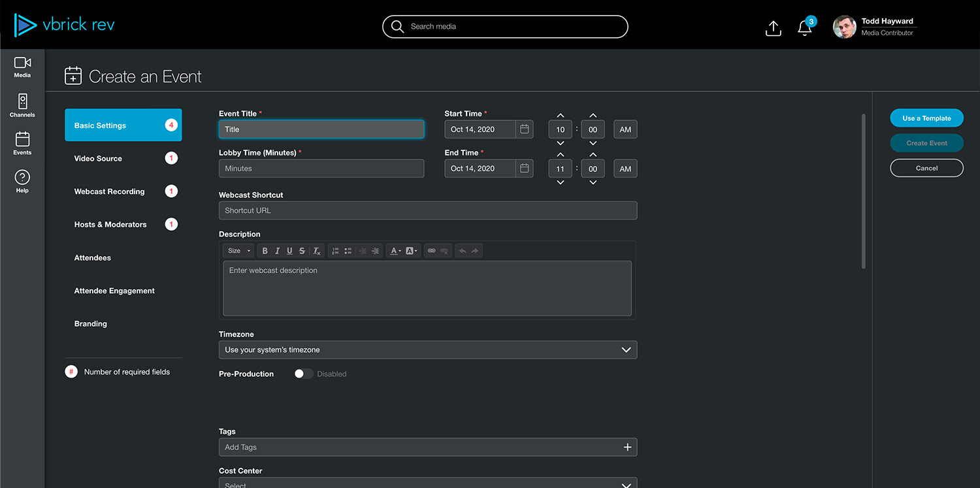Open the Timezone dropdown
Viewport: 980px width, 488px height.
428,350
